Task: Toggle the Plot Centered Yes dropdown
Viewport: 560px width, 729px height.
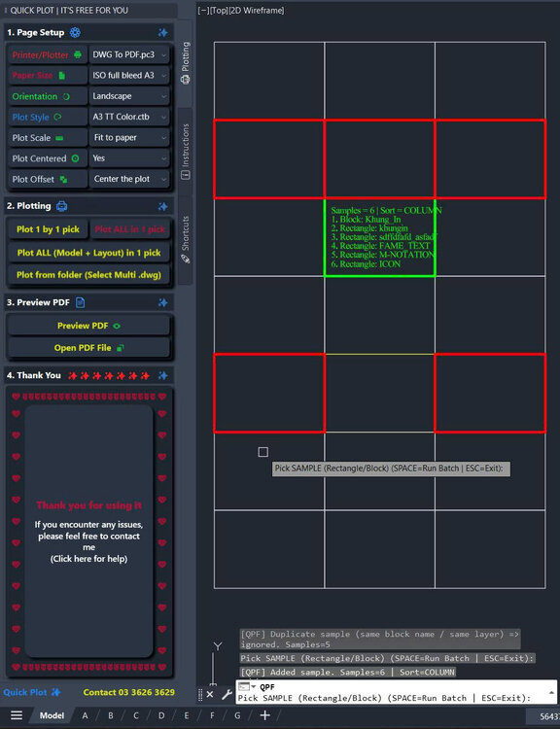Action: tap(129, 158)
